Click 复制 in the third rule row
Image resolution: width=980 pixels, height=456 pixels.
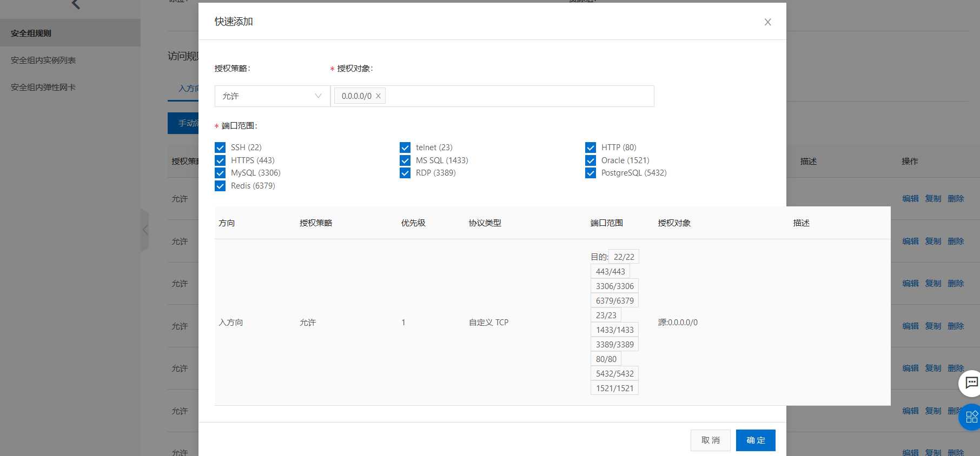click(x=933, y=284)
